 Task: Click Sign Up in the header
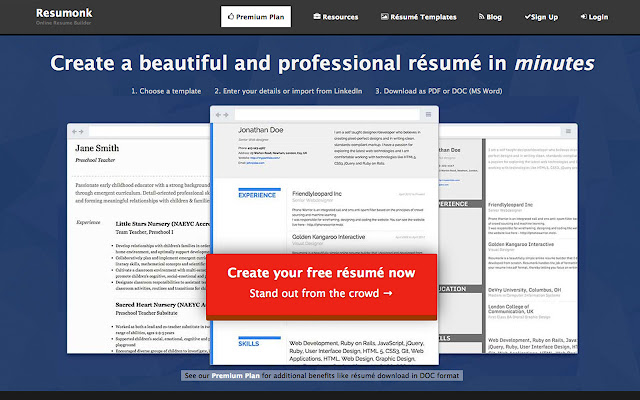pos(541,17)
